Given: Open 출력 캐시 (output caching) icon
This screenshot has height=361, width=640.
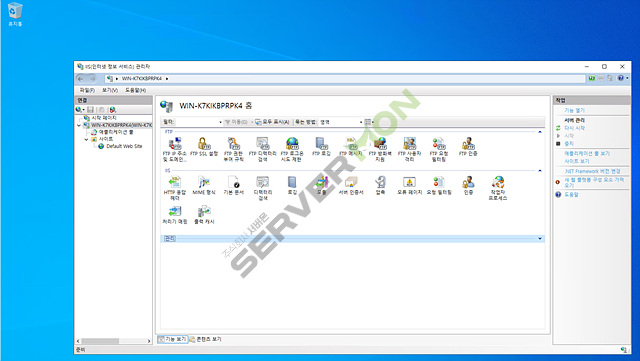Looking at the screenshot, I should [x=204, y=215].
